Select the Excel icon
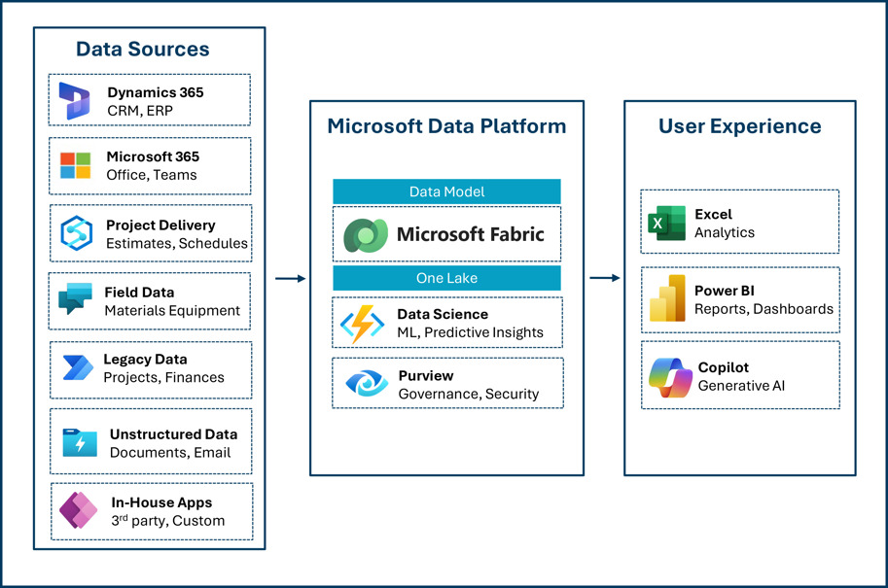Viewport: 888px width, 588px height. click(667, 223)
